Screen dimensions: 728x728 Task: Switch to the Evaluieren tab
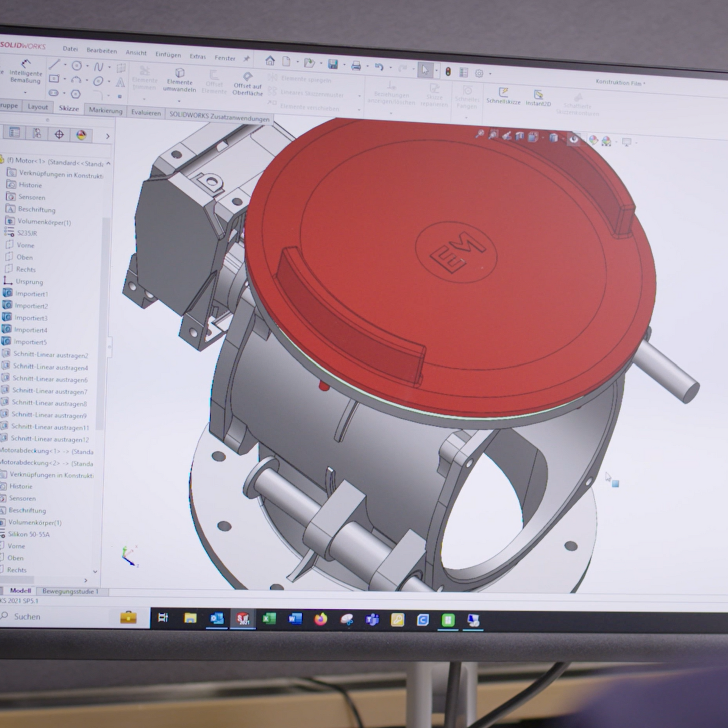coord(146,113)
